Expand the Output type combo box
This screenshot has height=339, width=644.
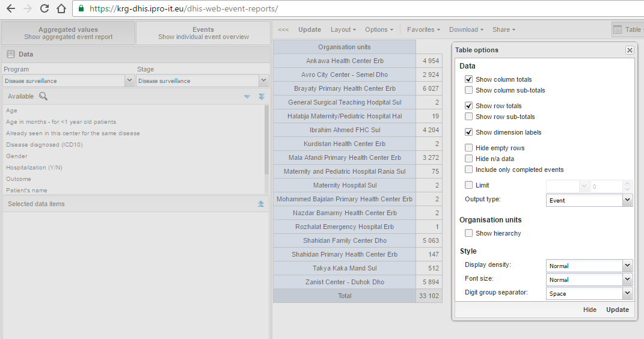coord(627,200)
